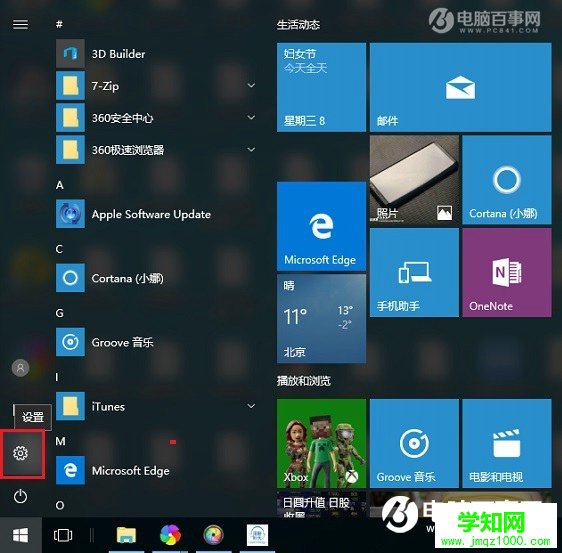
Task: Click the round color-wheel taskbar icon
Action: click(214, 535)
